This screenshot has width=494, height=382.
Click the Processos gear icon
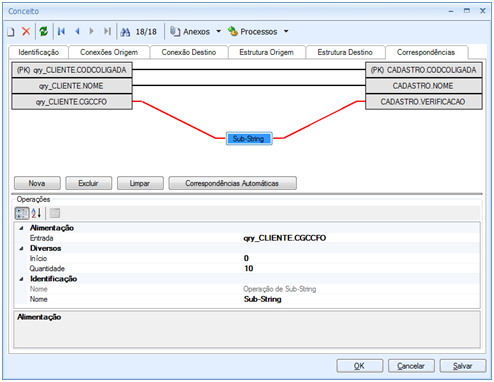(233, 31)
